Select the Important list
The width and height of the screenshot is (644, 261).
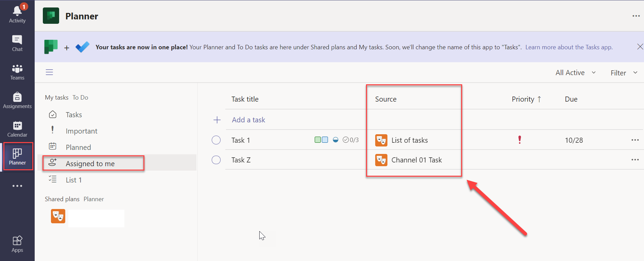click(x=82, y=131)
